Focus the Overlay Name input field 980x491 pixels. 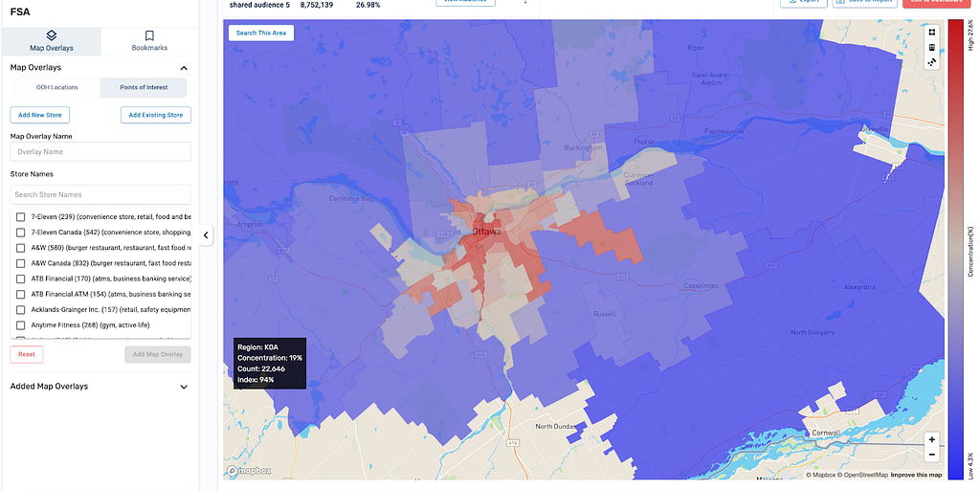[x=100, y=152]
